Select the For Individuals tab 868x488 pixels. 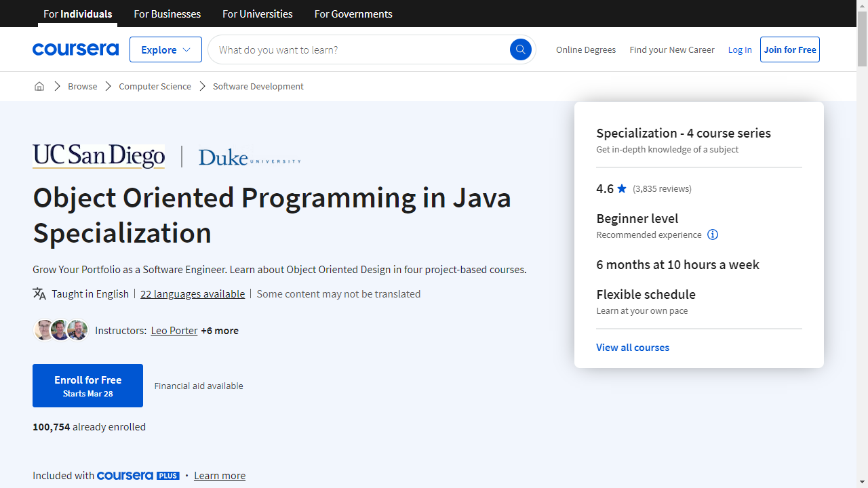[x=78, y=14]
